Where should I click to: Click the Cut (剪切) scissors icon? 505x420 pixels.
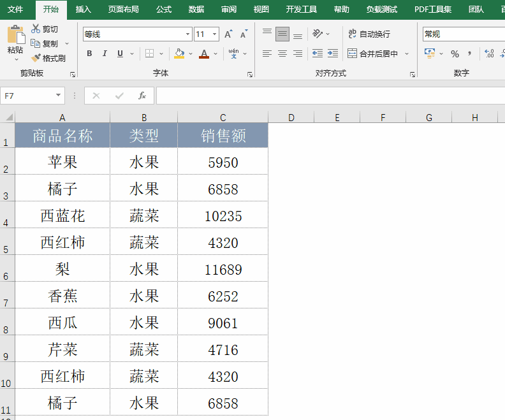pos(36,29)
